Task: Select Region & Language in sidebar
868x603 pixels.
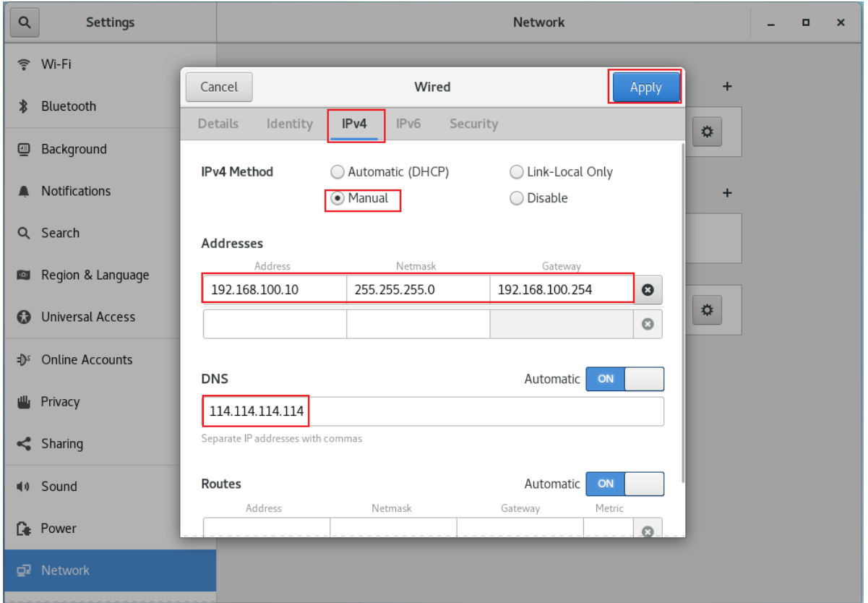Action: pos(110,275)
